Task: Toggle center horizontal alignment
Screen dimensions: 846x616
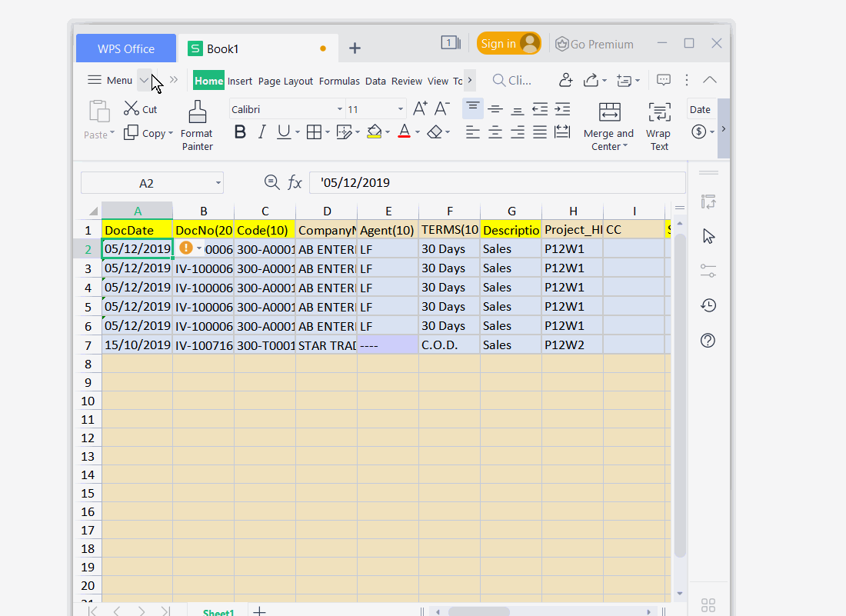Action: coord(495,132)
